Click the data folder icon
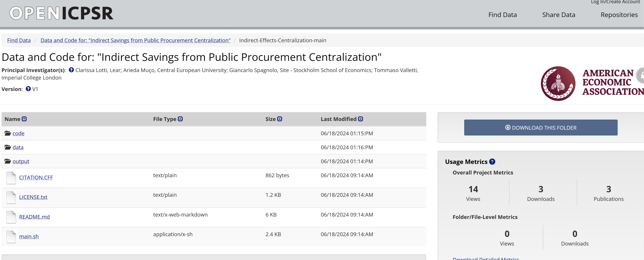 point(7,147)
